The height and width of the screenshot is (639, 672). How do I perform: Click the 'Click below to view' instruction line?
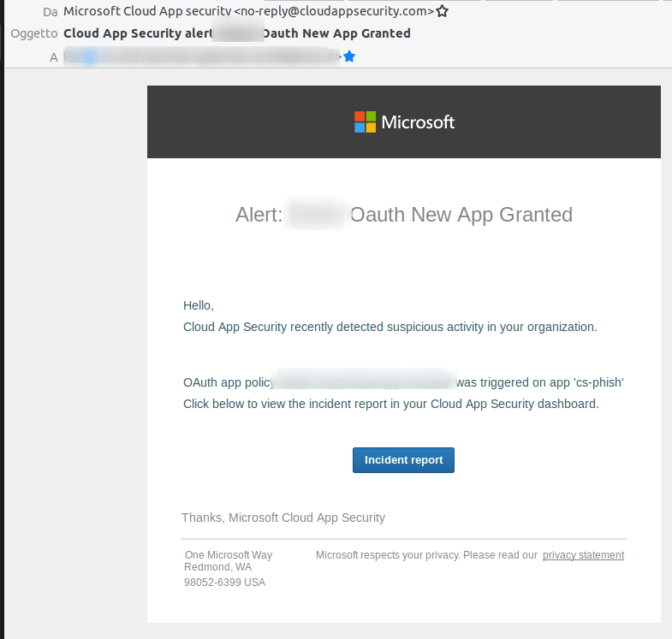[390, 404]
